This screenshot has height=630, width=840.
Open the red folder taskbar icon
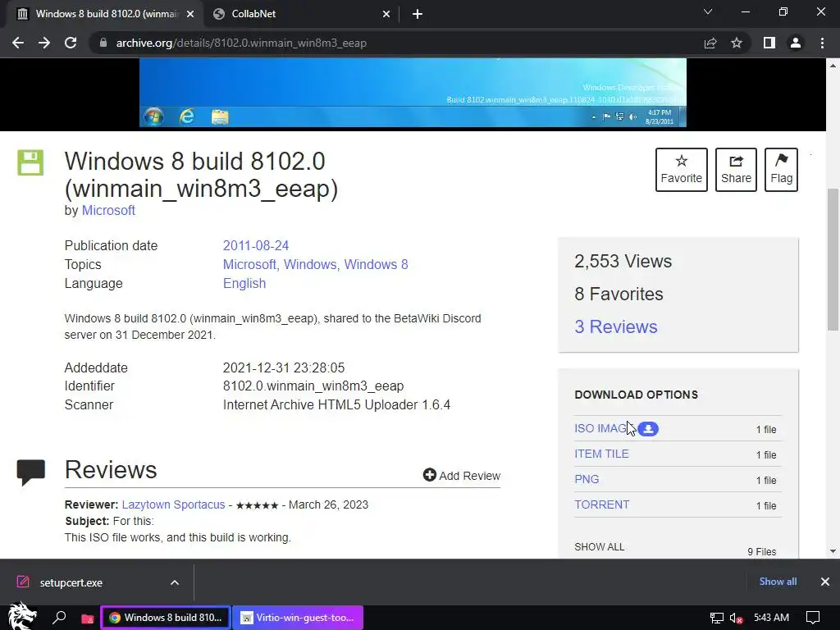tap(87, 619)
